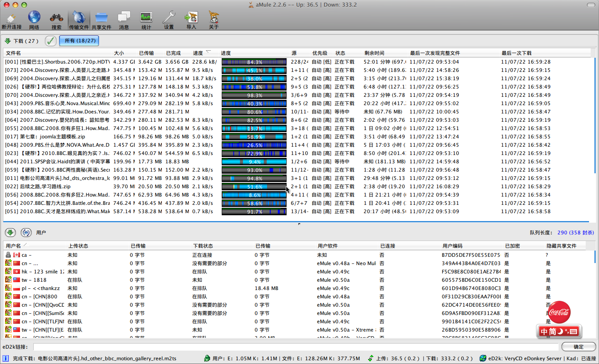The height and width of the screenshot is (364, 599).
Task: Click eMule v0.48a - Neo Mule client software cell
Action: pos(346,263)
